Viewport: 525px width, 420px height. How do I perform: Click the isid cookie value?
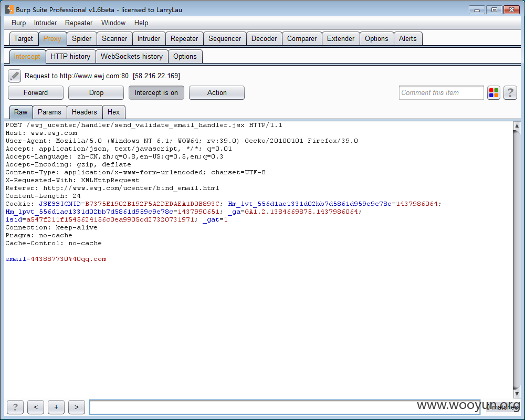point(110,220)
